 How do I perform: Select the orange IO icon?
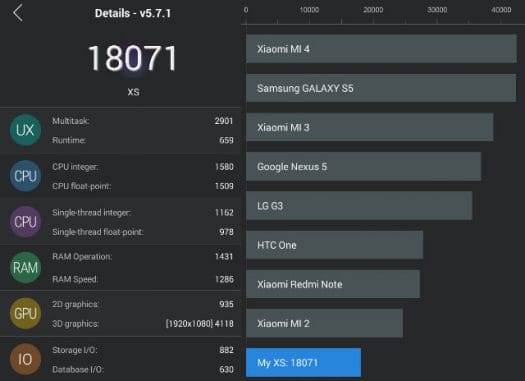pyautogui.click(x=25, y=360)
